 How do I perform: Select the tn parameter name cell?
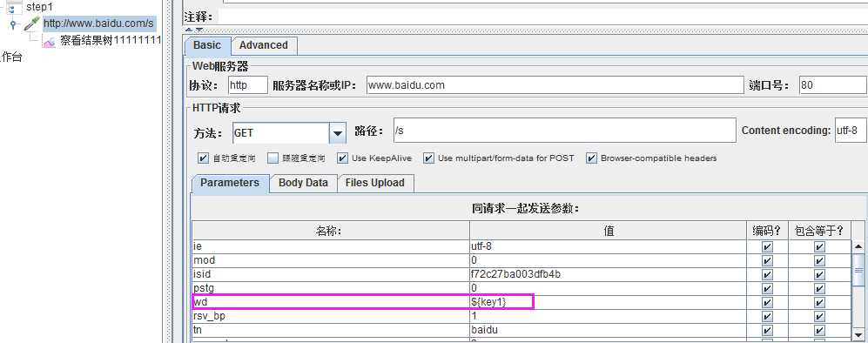[x=331, y=330]
